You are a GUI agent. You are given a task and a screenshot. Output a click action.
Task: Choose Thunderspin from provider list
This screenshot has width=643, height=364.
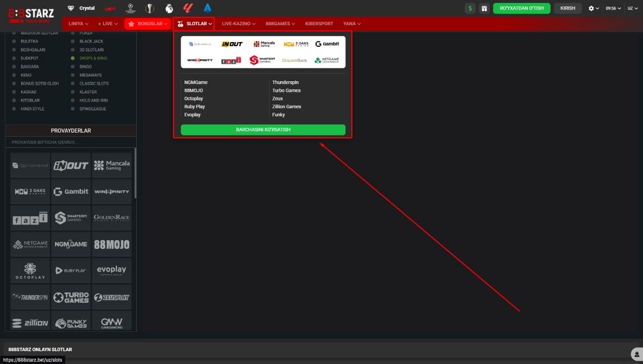tap(285, 82)
